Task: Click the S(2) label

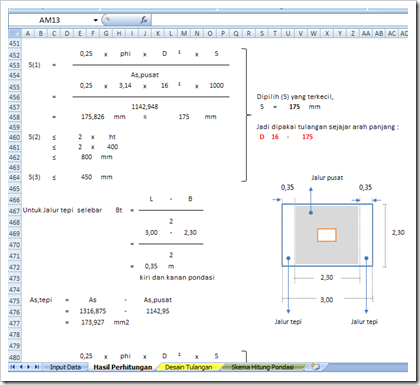Action: tap(34, 137)
